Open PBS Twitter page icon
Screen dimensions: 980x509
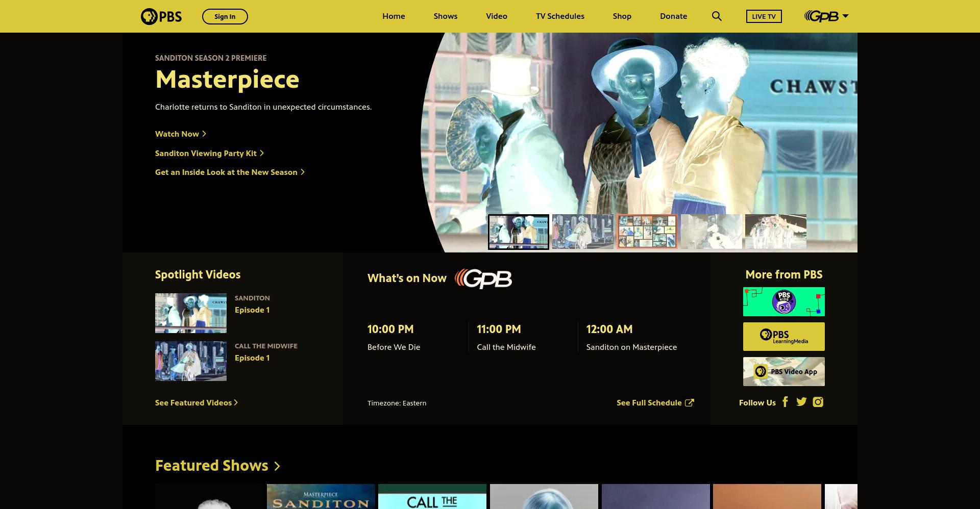(x=801, y=402)
